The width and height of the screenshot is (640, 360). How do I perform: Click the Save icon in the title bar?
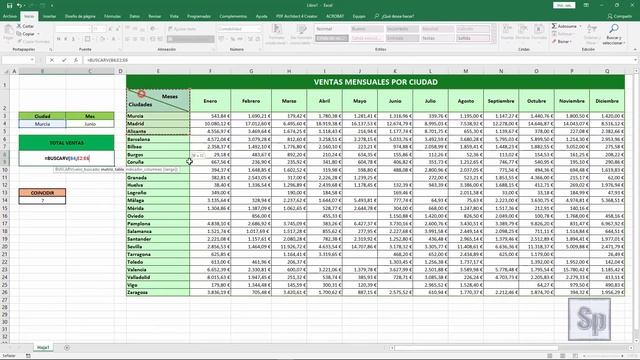click(9, 5)
